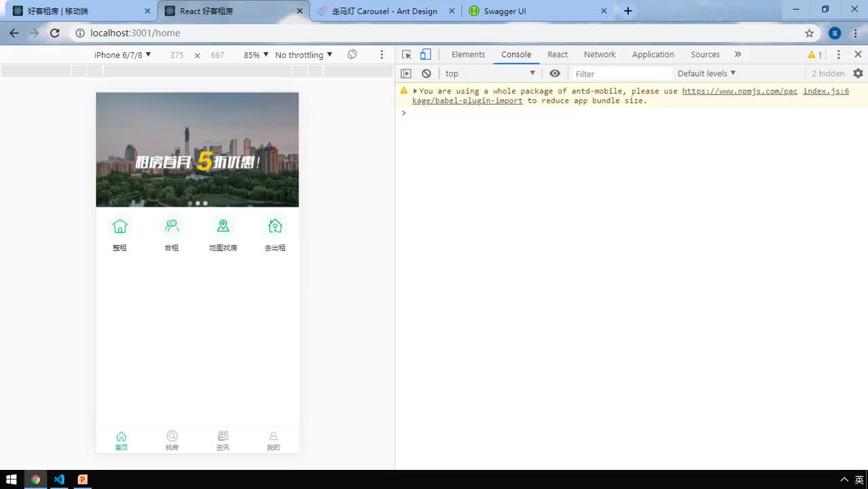
Task: Open the No throttling dropdown
Action: [304, 55]
